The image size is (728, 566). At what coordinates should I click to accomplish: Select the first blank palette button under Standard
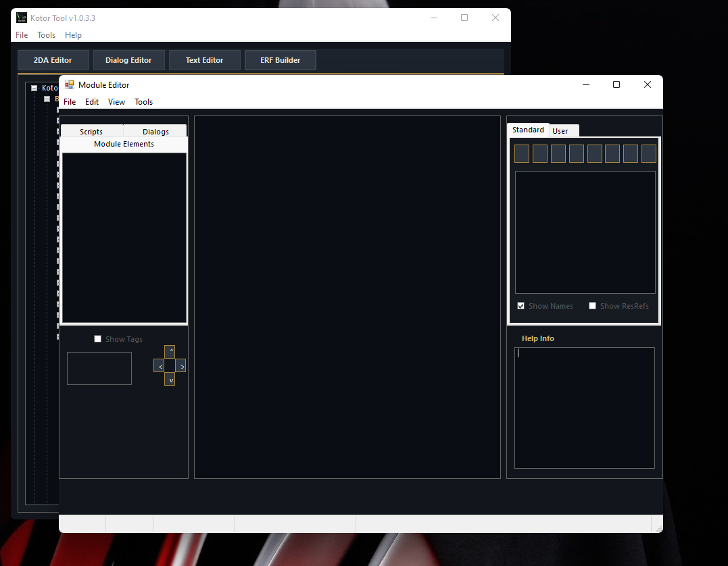(x=521, y=153)
